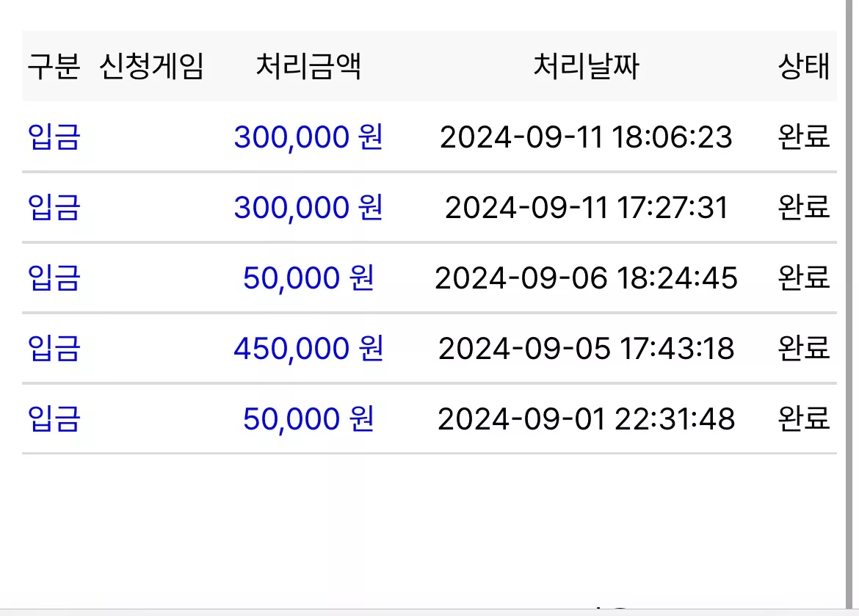Open the 입금 link dated 2024-09-05
The width and height of the screenshot is (859, 616).
pos(54,348)
